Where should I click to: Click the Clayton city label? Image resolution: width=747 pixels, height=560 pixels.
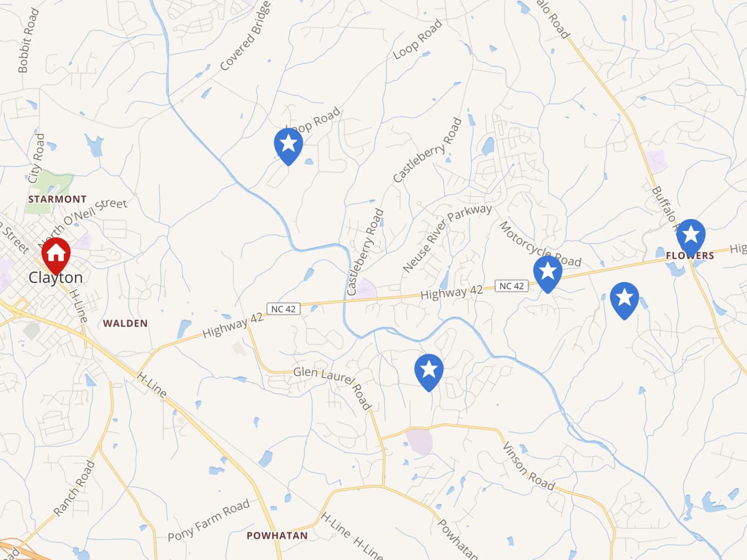(55, 278)
